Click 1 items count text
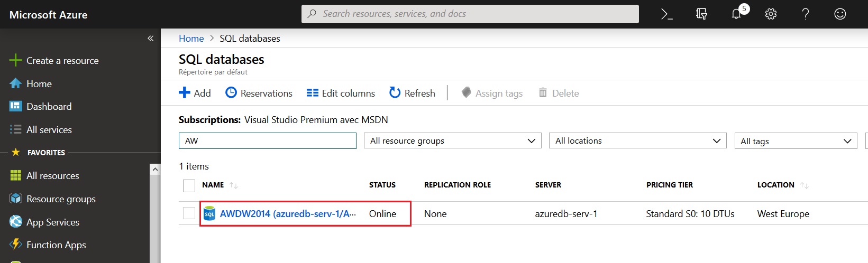Image resolution: width=868 pixels, height=263 pixels. (x=194, y=166)
